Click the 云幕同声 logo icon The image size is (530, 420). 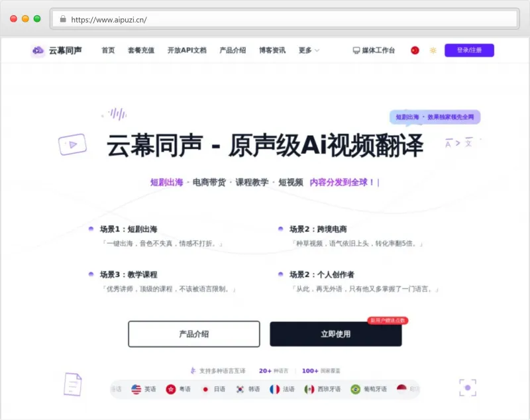[38, 50]
